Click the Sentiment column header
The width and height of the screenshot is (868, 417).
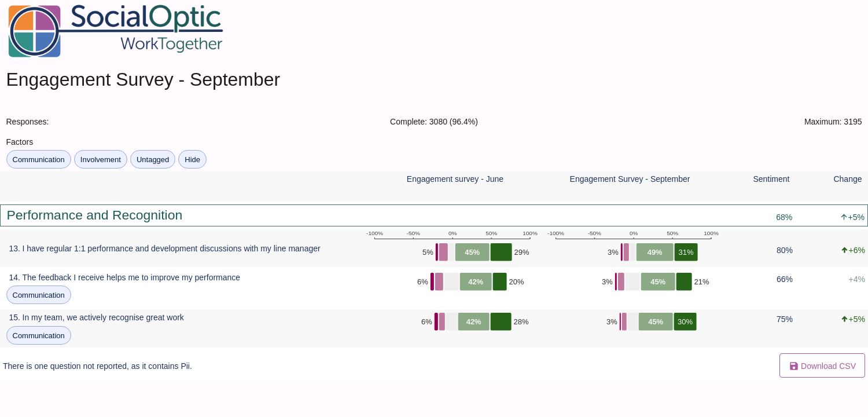(771, 179)
